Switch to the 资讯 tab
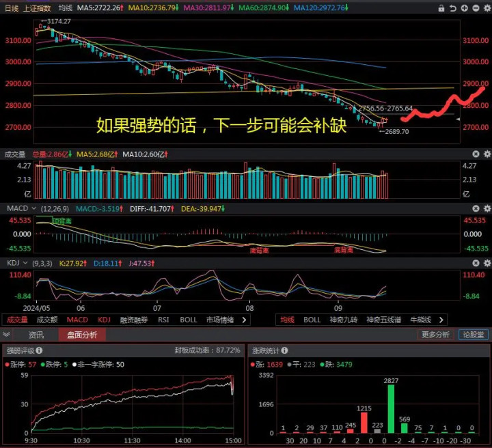Screen dimensions: 492x448 coord(36,335)
